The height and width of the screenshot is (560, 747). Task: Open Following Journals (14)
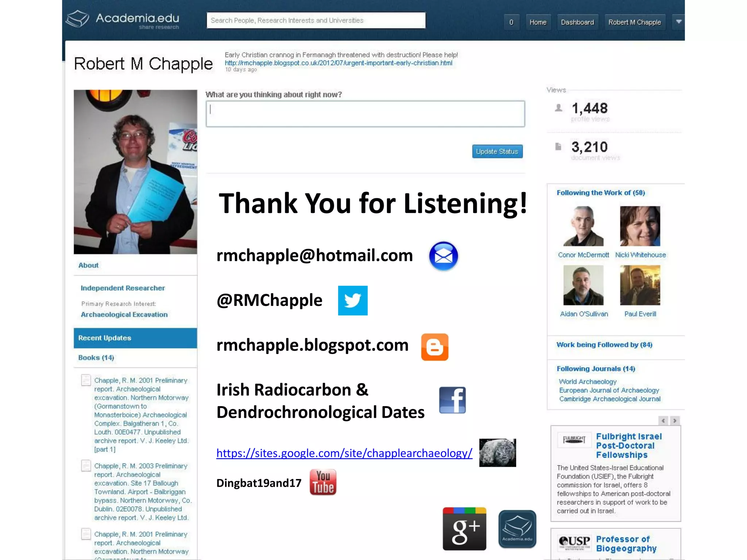(596, 369)
